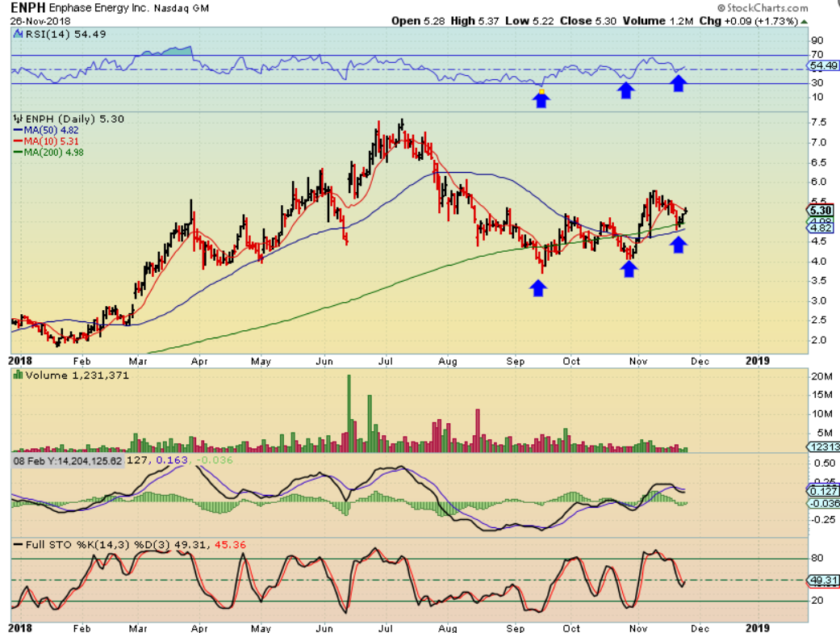Click the 70 level on the RSI axis
The image size is (840, 633).
(817, 55)
